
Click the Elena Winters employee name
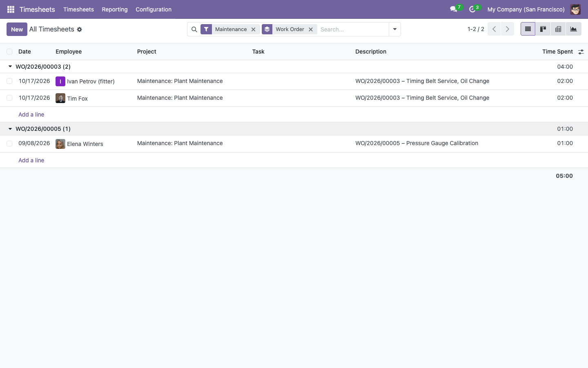pyautogui.click(x=85, y=144)
